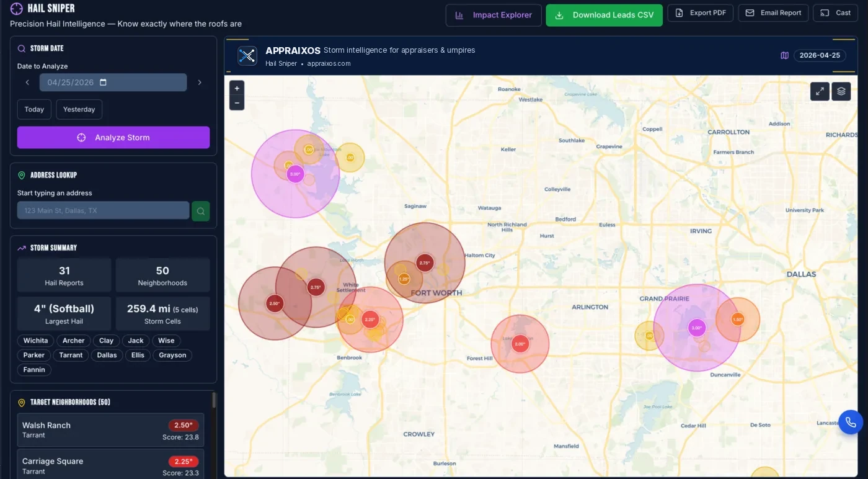The height and width of the screenshot is (479, 868).
Task: Click the 2.50" badge on Walsh Ranch
Action: point(184,426)
